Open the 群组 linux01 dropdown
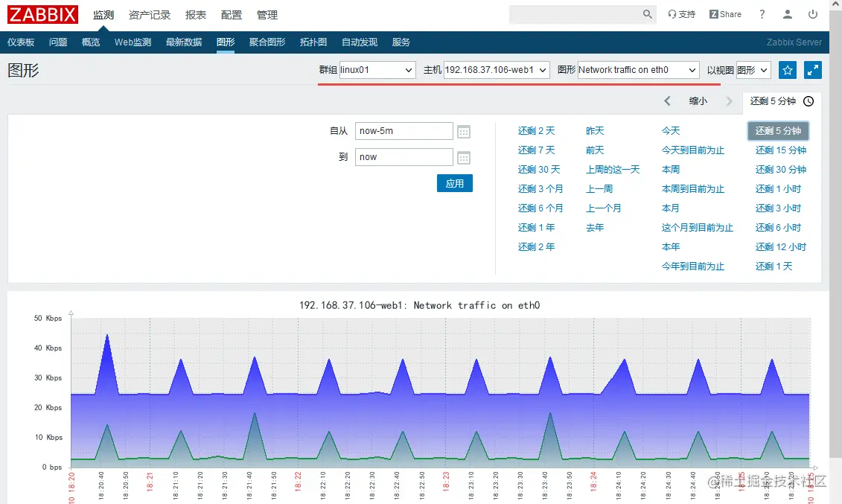This screenshot has height=504, width=842. point(377,70)
